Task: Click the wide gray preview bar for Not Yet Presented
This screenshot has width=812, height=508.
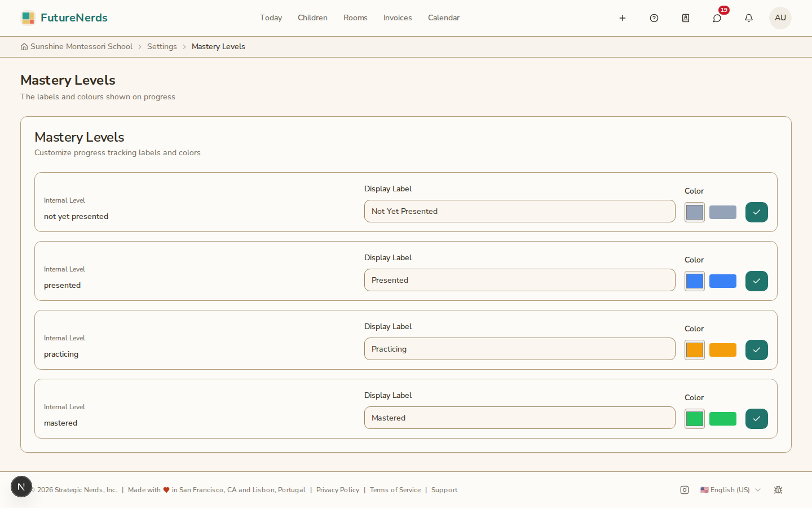Action: click(x=723, y=212)
